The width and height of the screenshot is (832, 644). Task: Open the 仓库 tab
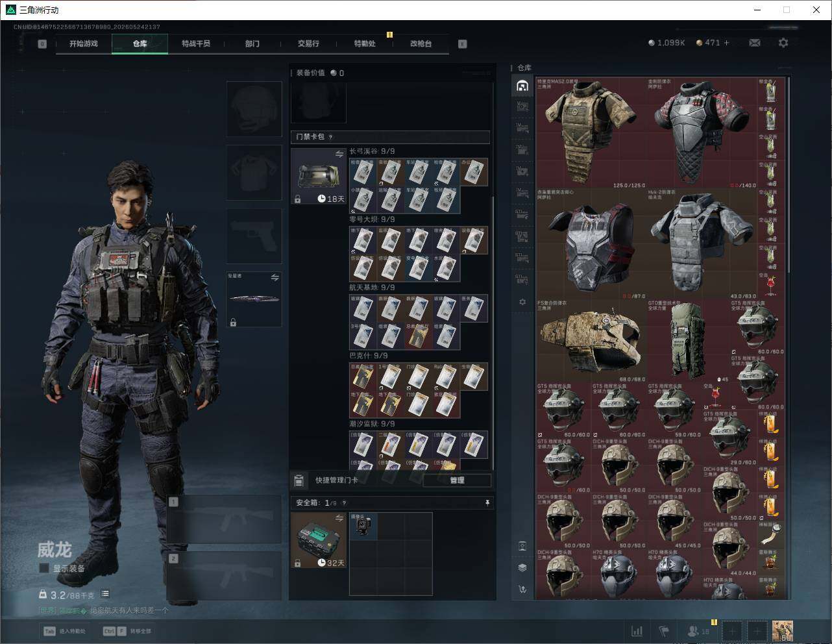point(140,43)
